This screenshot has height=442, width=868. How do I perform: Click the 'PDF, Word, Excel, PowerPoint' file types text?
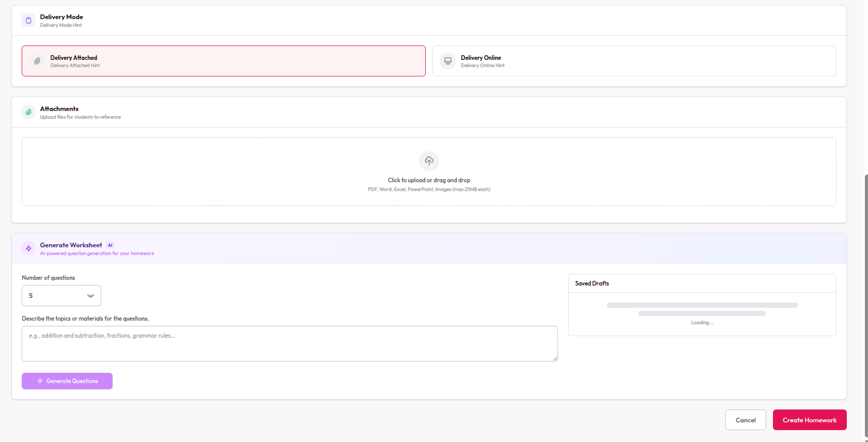click(x=429, y=190)
